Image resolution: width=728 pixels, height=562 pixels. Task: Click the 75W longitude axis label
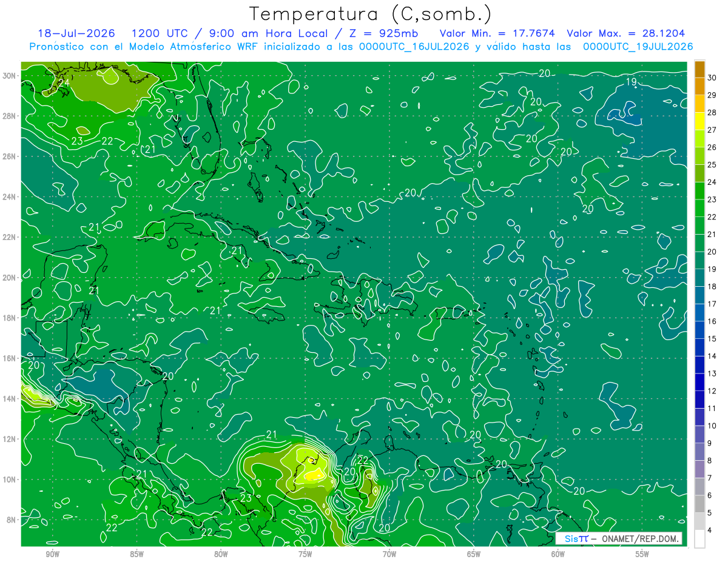pyautogui.click(x=305, y=554)
